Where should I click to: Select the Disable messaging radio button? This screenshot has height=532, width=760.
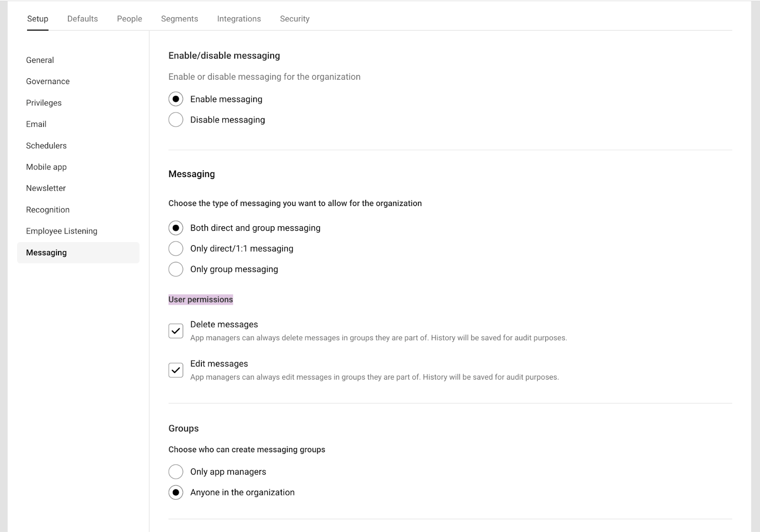[x=176, y=120]
